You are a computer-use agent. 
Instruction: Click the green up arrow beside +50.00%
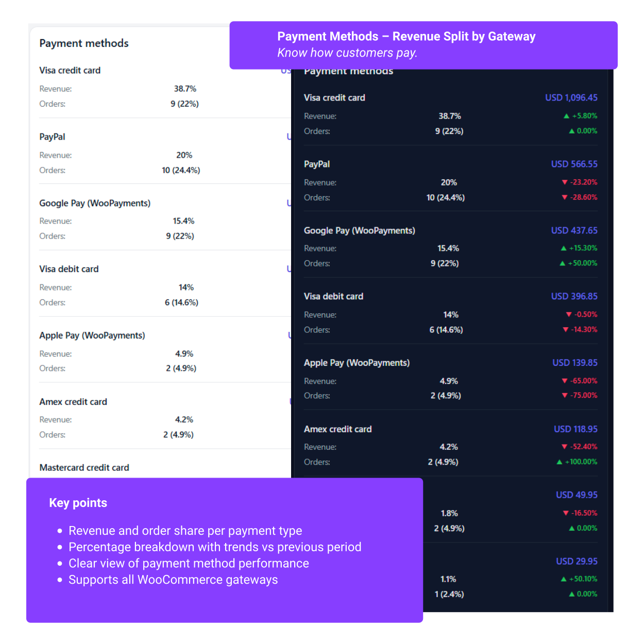563,263
